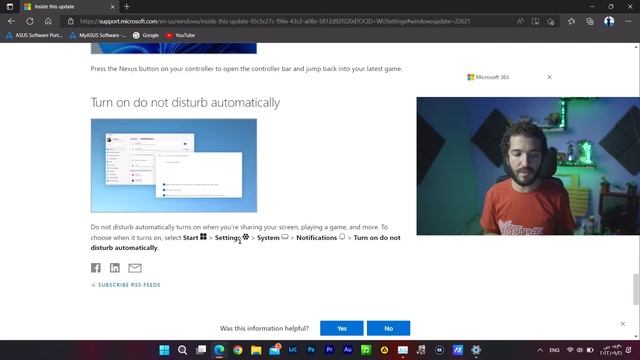Change ENG input language
Screen dimensions: 640x360
point(554,350)
